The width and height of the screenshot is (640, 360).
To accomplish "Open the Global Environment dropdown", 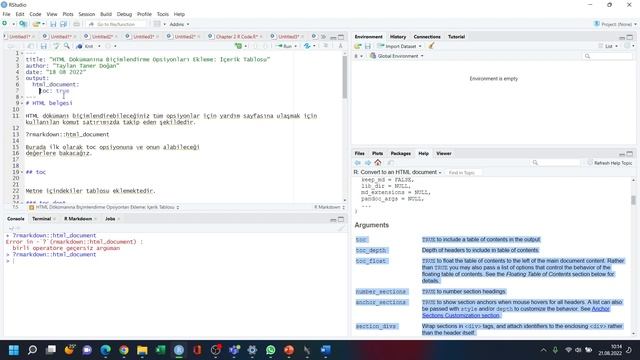I will click(x=396, y=56).
